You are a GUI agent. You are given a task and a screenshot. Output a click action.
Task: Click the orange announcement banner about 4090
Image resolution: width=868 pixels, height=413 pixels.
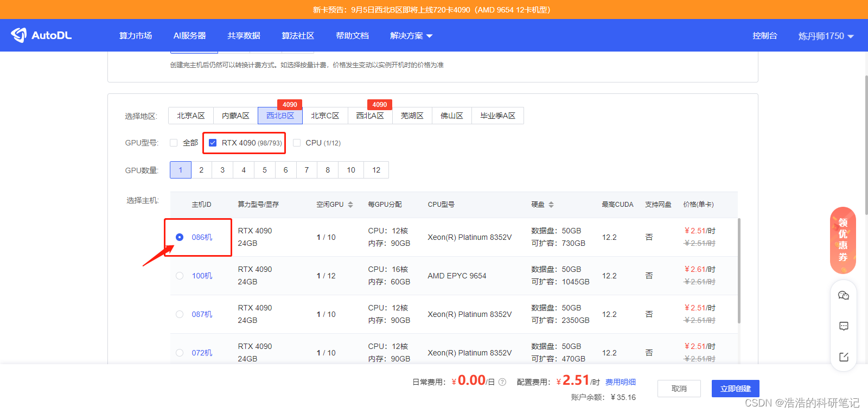pyautogui.click(x=434, y=10)
